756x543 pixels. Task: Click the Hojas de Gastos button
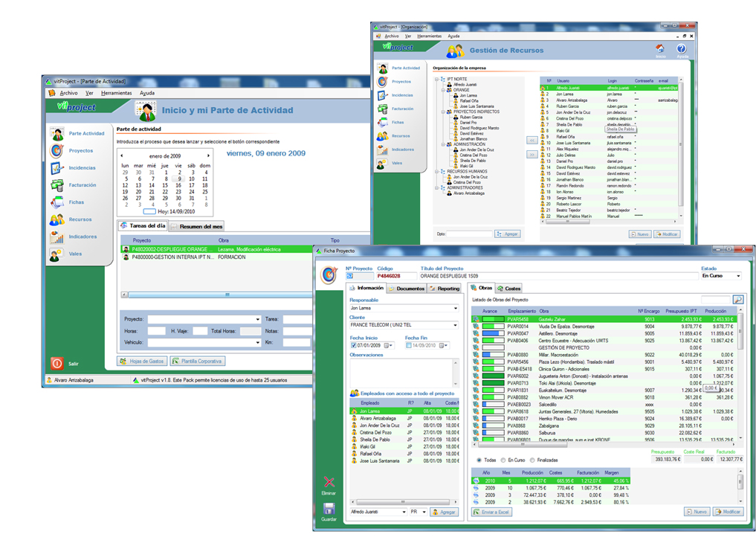pyautogui.click(x=142, y=362)
